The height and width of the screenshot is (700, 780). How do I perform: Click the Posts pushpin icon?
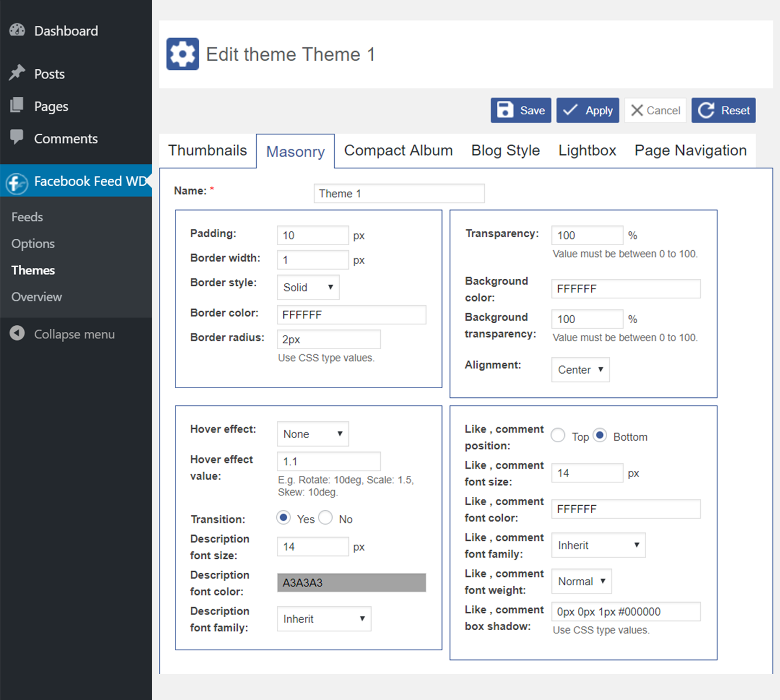click(17, 73)
